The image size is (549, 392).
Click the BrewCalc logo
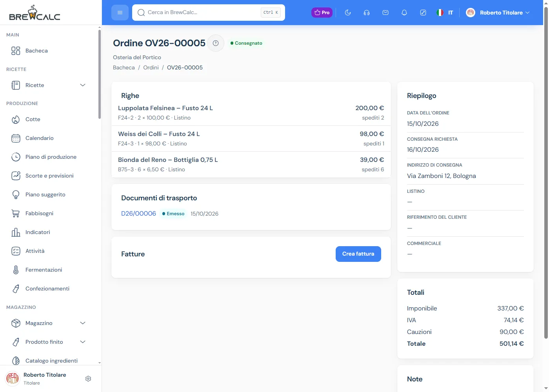pos(35,13)
